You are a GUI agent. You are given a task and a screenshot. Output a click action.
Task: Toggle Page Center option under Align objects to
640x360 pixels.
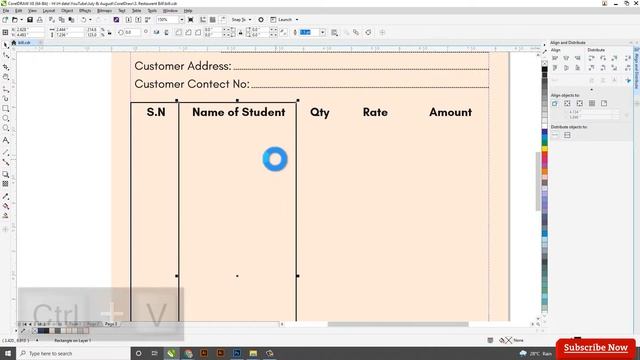[580, 104]
